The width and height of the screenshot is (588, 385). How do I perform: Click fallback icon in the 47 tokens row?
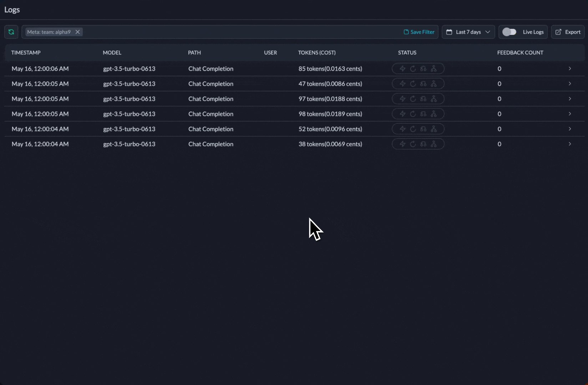point(423,83)
